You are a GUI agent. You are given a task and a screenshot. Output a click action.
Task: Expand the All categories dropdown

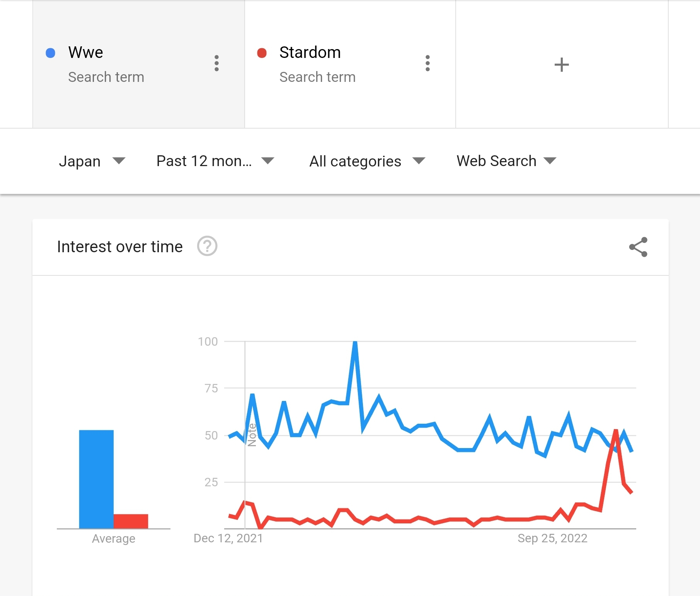click(x=367, y=161)
